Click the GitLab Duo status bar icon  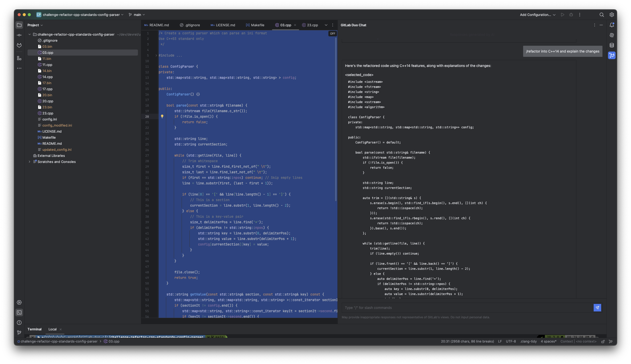click(611, 342)
